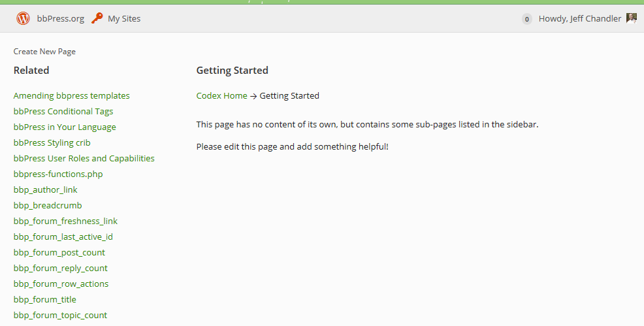View bbPress User Roles and Capabilities
Screen dimensions: 644x326
click(x=84, y=158)
